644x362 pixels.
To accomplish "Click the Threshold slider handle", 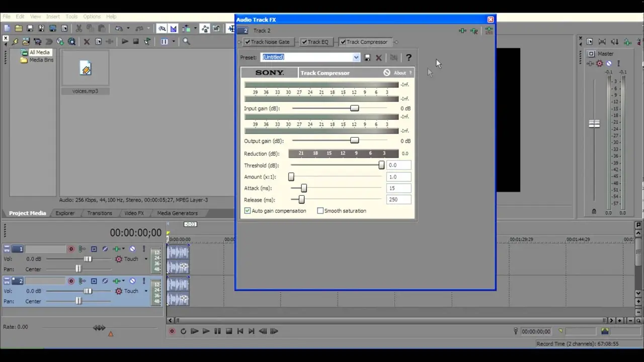I will coord(381,165).
